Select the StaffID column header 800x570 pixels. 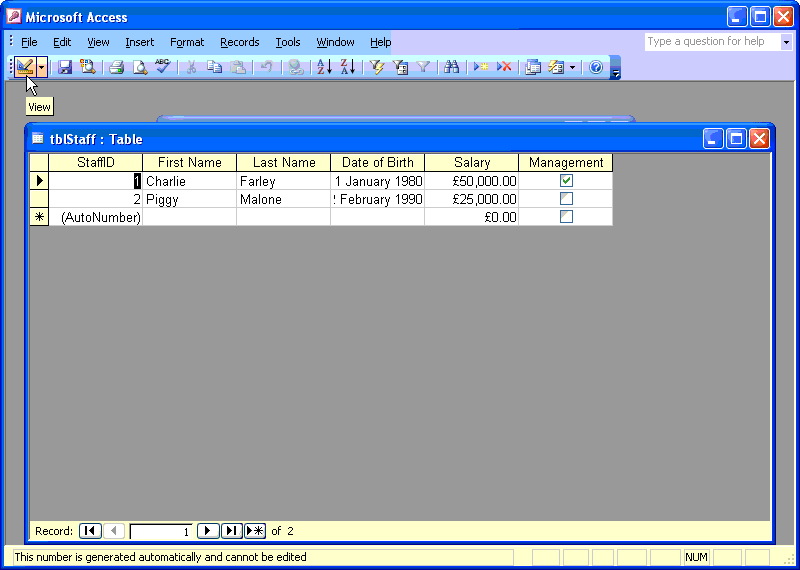pos(95,162)
